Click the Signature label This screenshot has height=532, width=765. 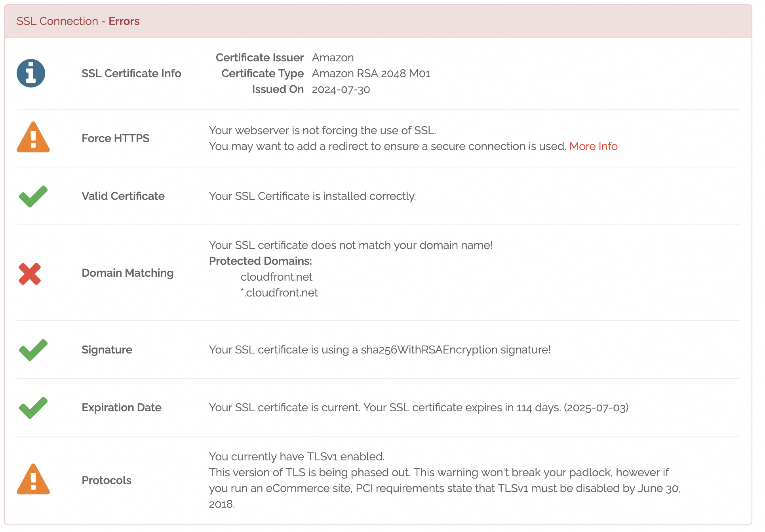107,350
